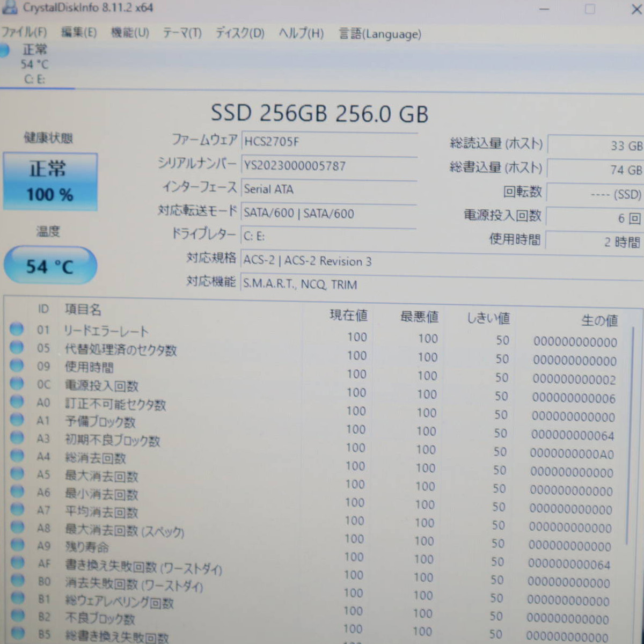Click the power-on count value 6 回
644x644 pixels.
[595, 218]
